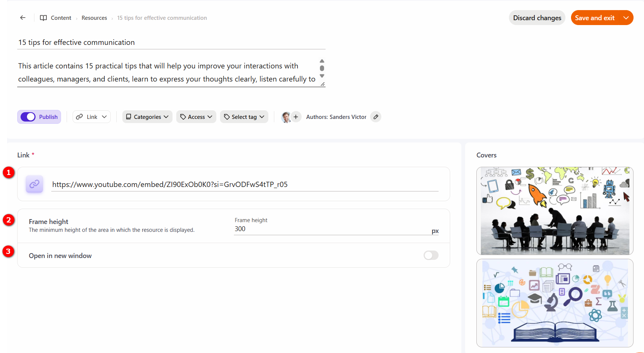Click the author avatar photo
Viewport: 644px width, 353px height.
click(286, 117)
